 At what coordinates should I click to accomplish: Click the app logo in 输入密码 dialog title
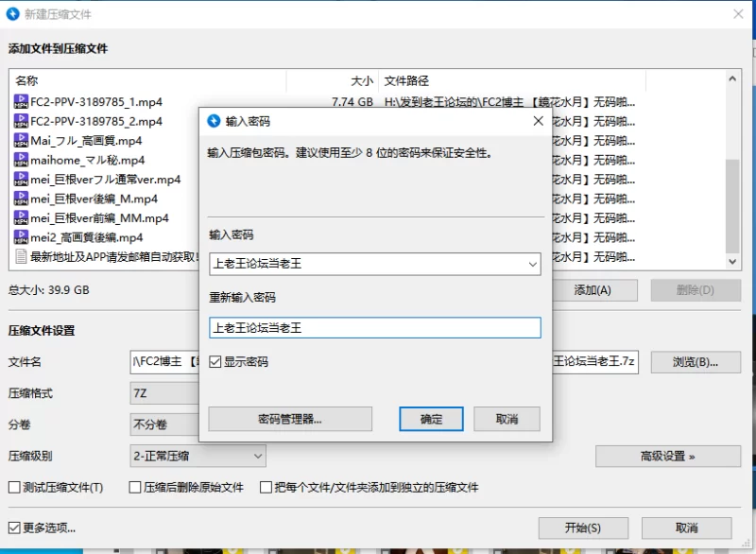214,121
